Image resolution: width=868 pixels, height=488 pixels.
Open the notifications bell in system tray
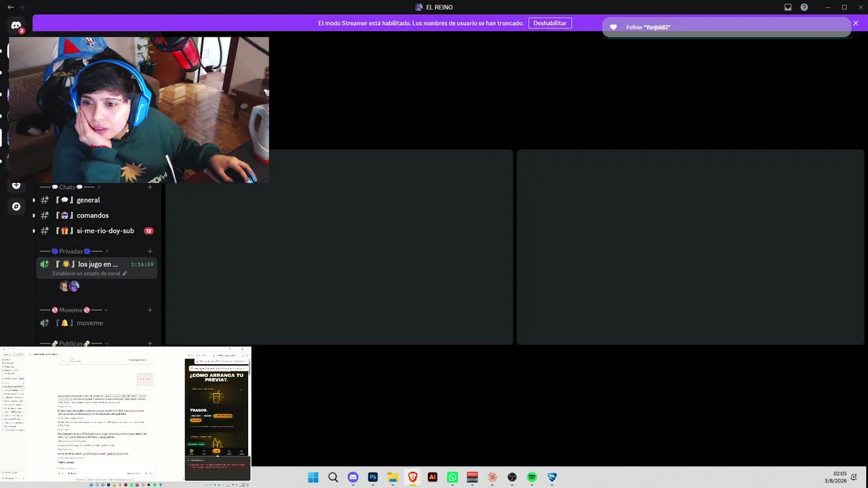coord(854,477)
